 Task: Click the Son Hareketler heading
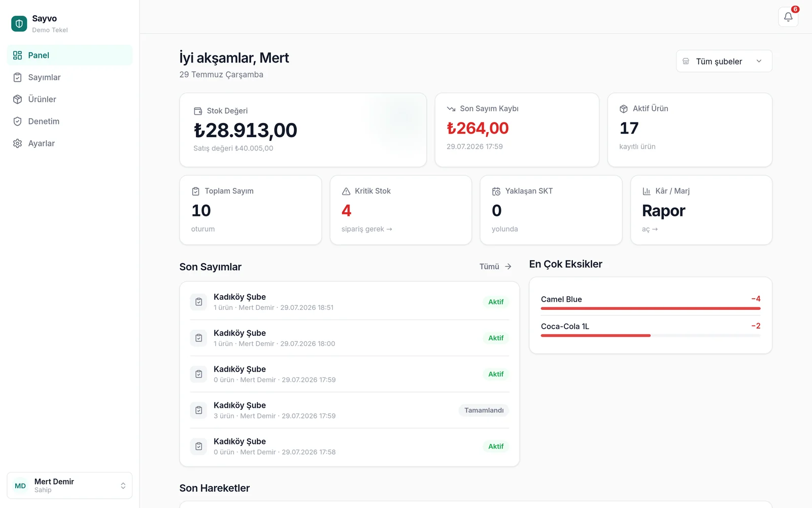point(214,488)
